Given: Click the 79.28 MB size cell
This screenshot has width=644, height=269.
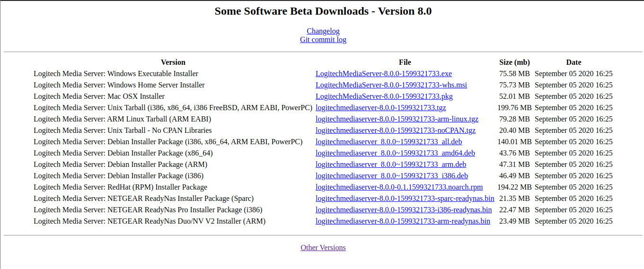Looking at the screenshot, I should point(514,119).
